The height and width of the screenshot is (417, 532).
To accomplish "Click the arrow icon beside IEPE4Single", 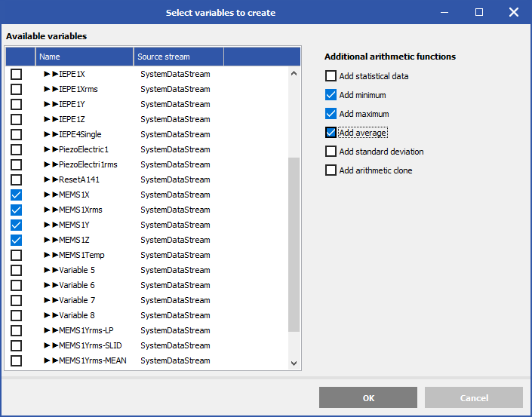I will pyautogui.click(x=51, y=134).
